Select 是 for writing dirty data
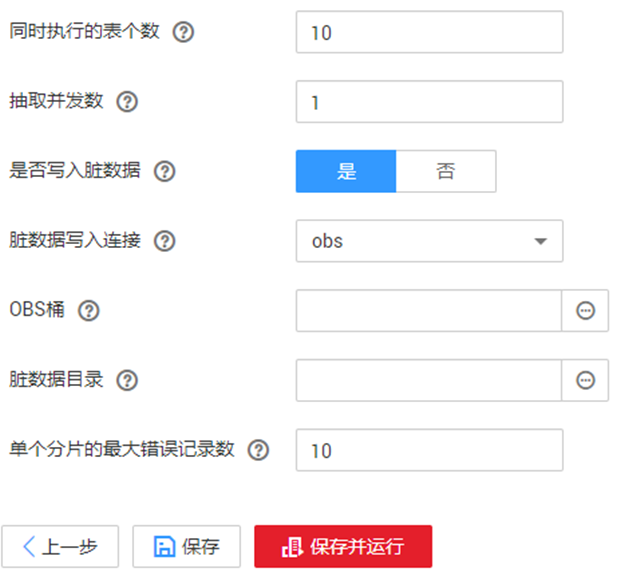This screenshot has height=587, width=636. (x=346, y=171)
